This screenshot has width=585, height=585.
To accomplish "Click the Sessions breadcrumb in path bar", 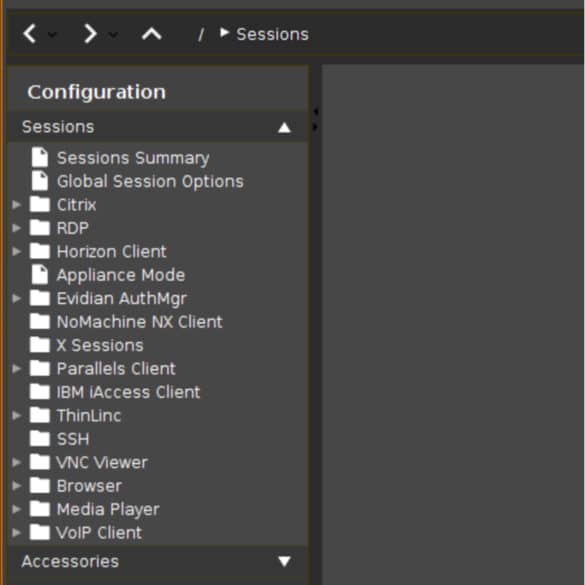I will coord(272,34).
